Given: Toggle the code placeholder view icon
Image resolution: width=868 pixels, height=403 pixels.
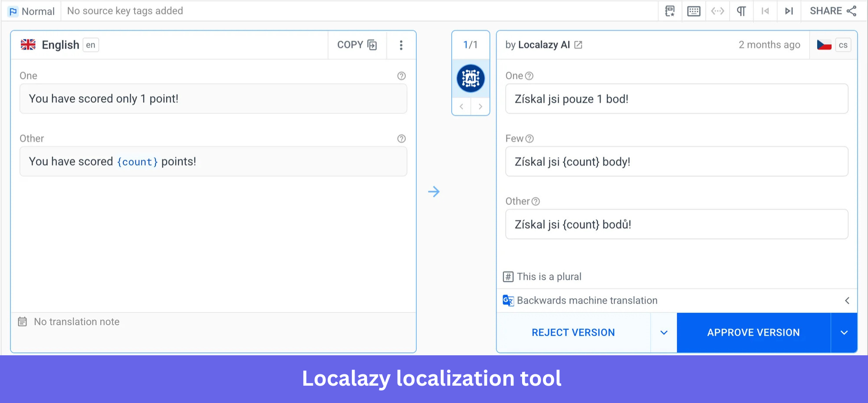Looking at the screenshot, I should pyautogui.click(x=717, y=11).
